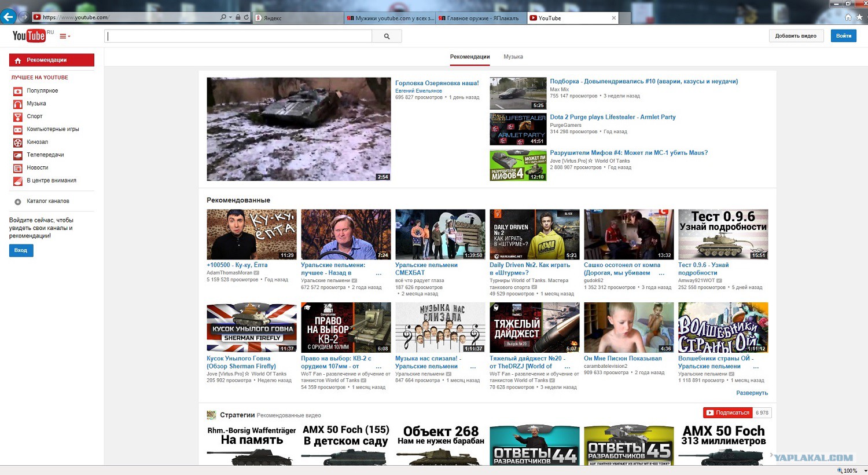Select the Музыка tab above the video feed
The image size is (868, 475).
pyautogui.click(x=513, y=57)
